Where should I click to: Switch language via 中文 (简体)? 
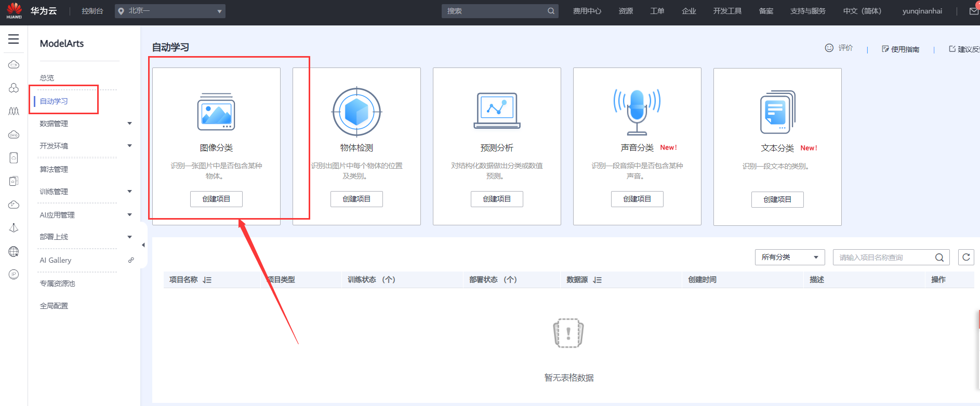pyautogui.click(x=863, y=11)
